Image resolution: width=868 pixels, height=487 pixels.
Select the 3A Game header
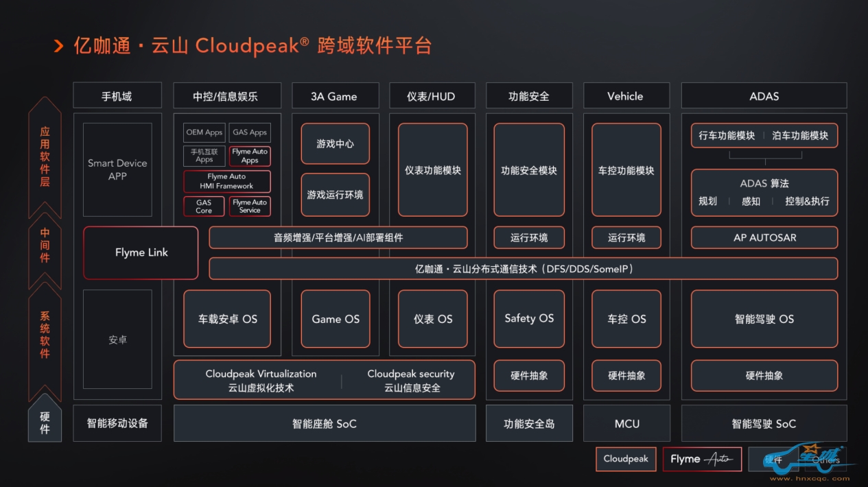point(334,96)
